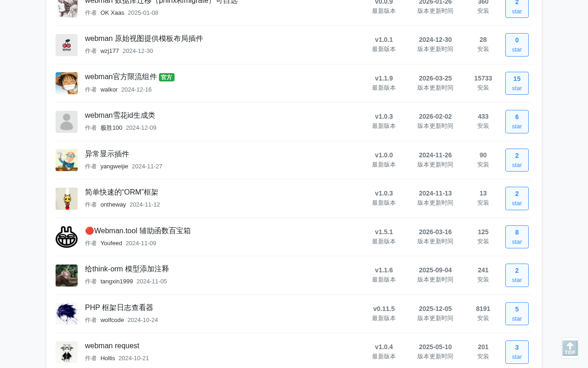
Task: Star the webman雪花id生成类 plugin
Action: tap(517, 121)
